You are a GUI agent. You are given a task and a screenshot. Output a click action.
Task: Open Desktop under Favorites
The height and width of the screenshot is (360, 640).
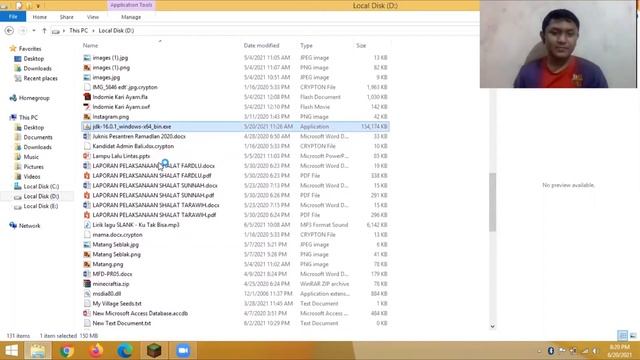33,59
